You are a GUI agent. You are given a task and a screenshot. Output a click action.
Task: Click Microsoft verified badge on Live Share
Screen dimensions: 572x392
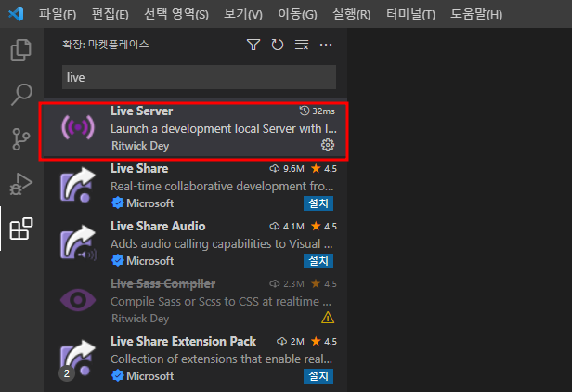(117, 203)
